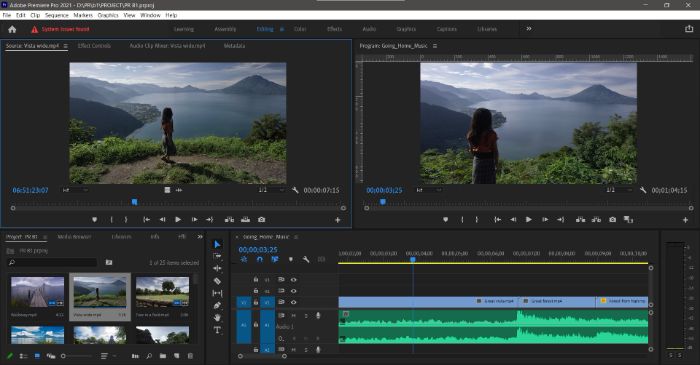The width and height of the screenshot is (700, 365).
Task: Toggle track lock on V3
Action: point(256,280)
